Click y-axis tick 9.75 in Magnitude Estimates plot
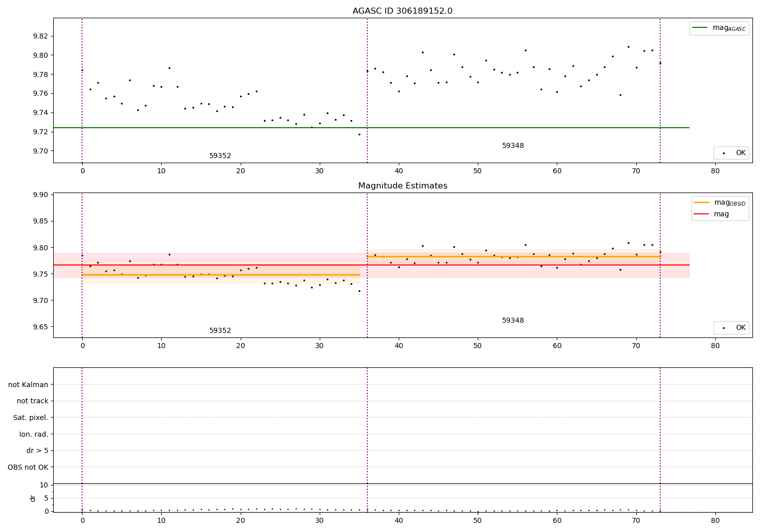760x532 pixels. (x=41, y=274)
